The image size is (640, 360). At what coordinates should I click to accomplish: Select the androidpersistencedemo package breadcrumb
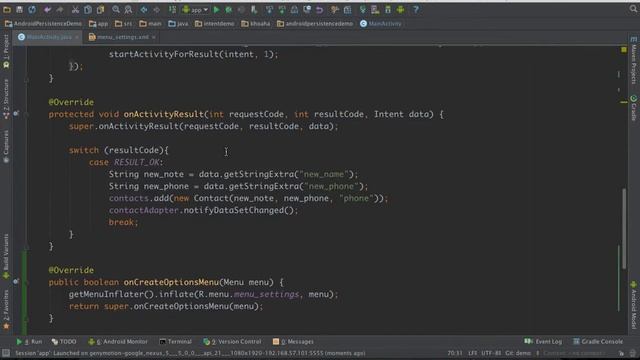point(315,24)
